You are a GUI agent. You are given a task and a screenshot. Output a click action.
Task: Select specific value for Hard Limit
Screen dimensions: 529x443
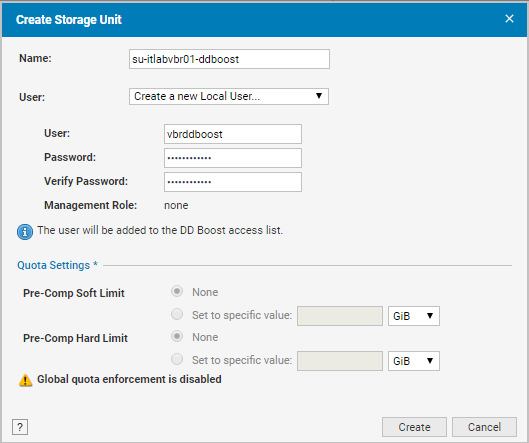(x=177, y=359)
